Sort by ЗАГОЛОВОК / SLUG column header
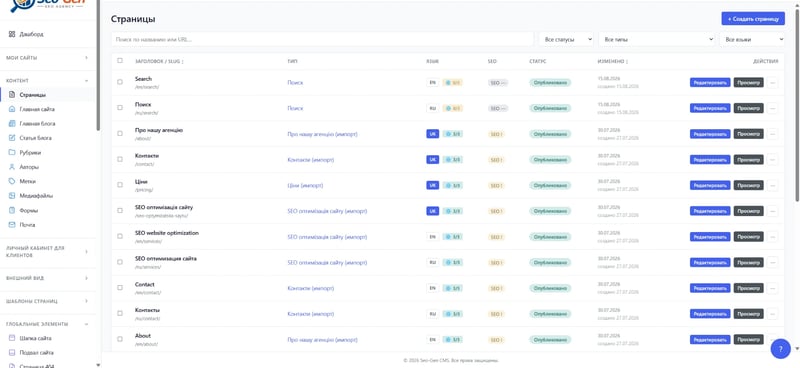800x368 pixels. click(x=159, y=61)
